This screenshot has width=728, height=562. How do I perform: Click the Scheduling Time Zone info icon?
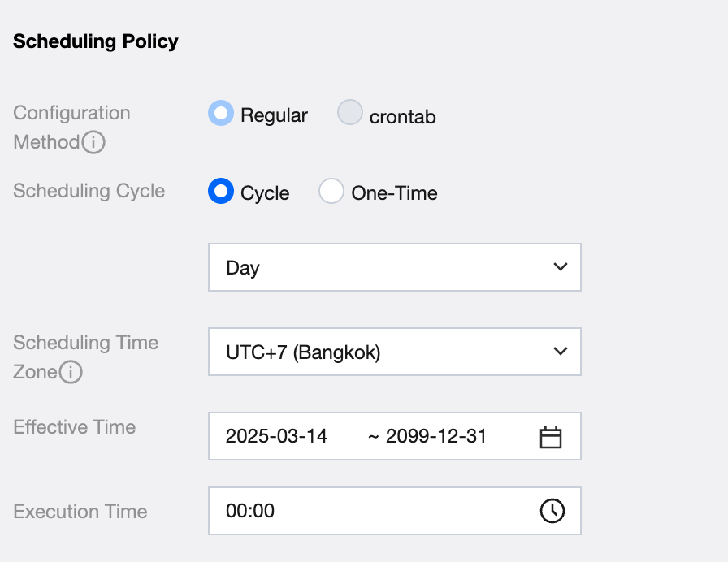[71, 373]
